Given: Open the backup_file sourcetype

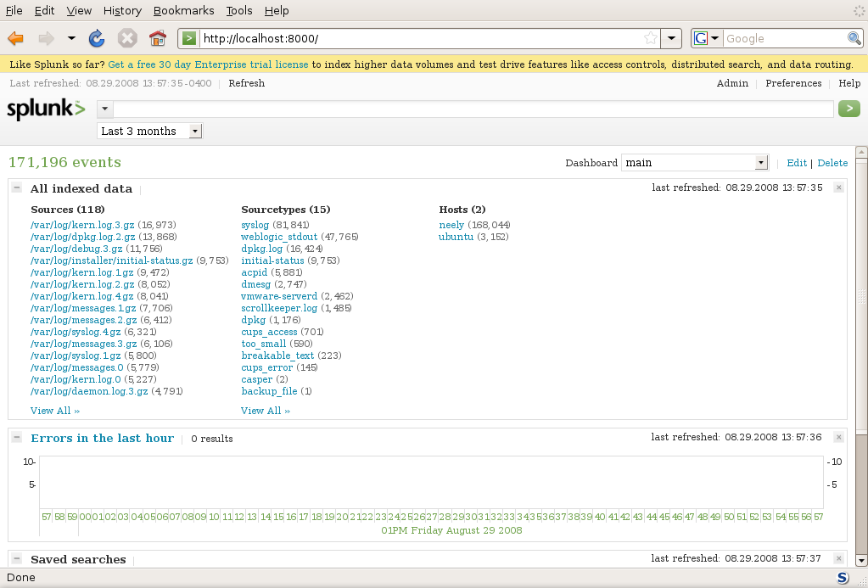Looking at the screenshot, I should 269,391.
